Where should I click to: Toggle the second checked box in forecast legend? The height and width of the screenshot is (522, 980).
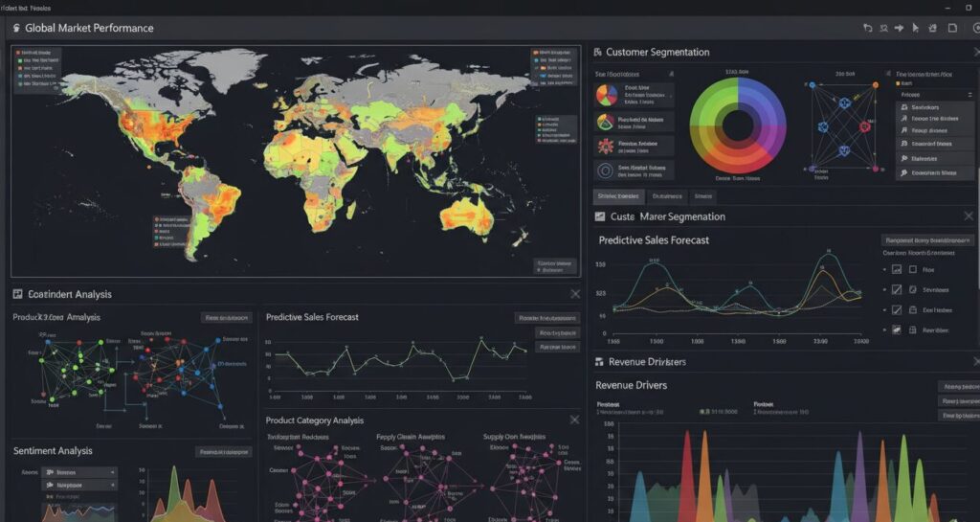[897, 289]
